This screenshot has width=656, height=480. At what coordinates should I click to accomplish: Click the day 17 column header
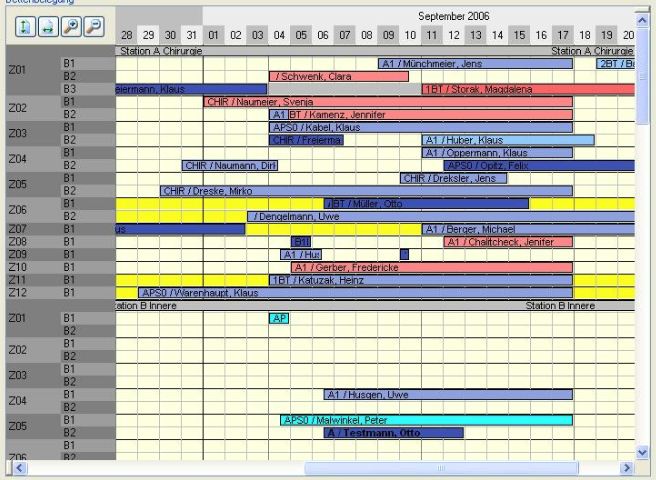click(563, 35)
